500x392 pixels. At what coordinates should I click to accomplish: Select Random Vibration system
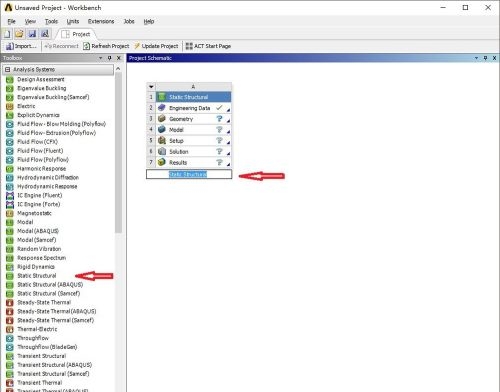[x=39, y=249]
